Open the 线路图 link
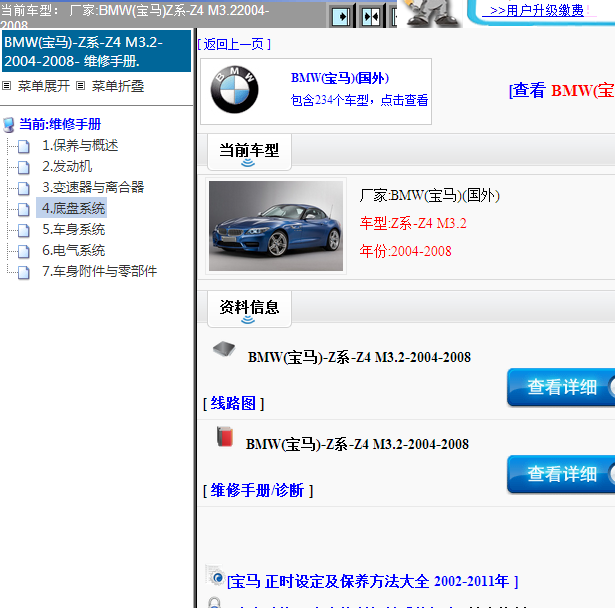Screen dimensions: 615x608 233,404
